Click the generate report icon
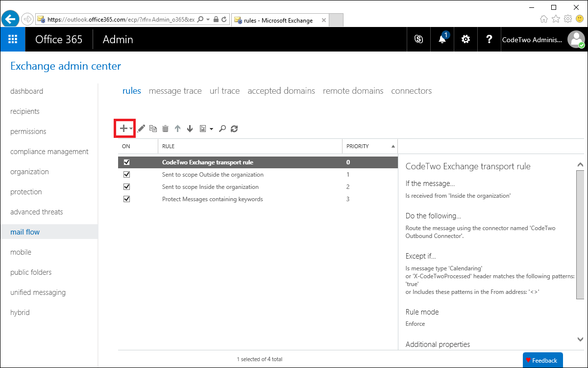Image resolution: width=588 pixels, height=368 pixels. (x=203, y=129)
